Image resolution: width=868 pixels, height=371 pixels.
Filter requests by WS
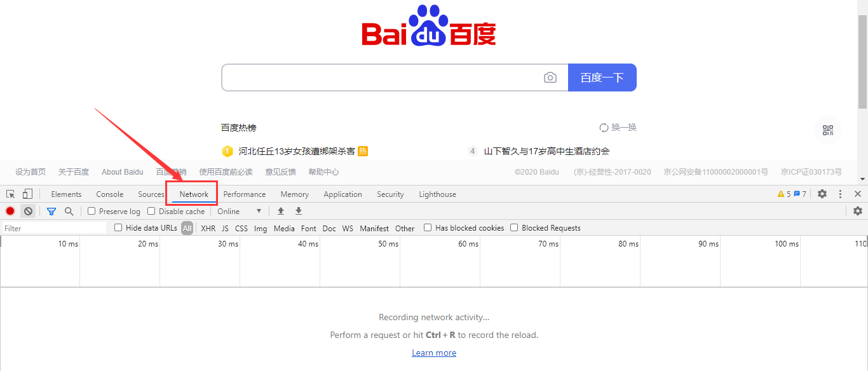pos(348,228)
